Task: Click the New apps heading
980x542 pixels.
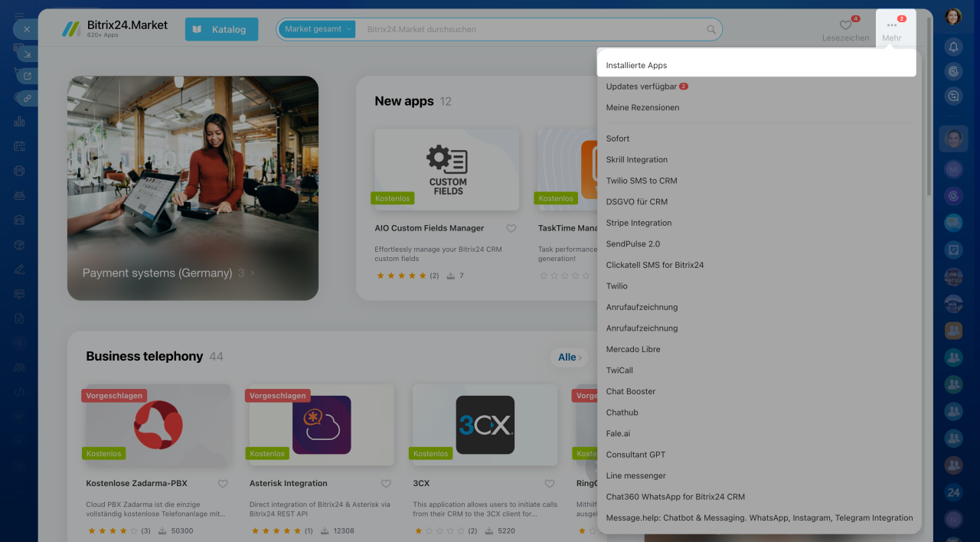Action: click(404, 101)
